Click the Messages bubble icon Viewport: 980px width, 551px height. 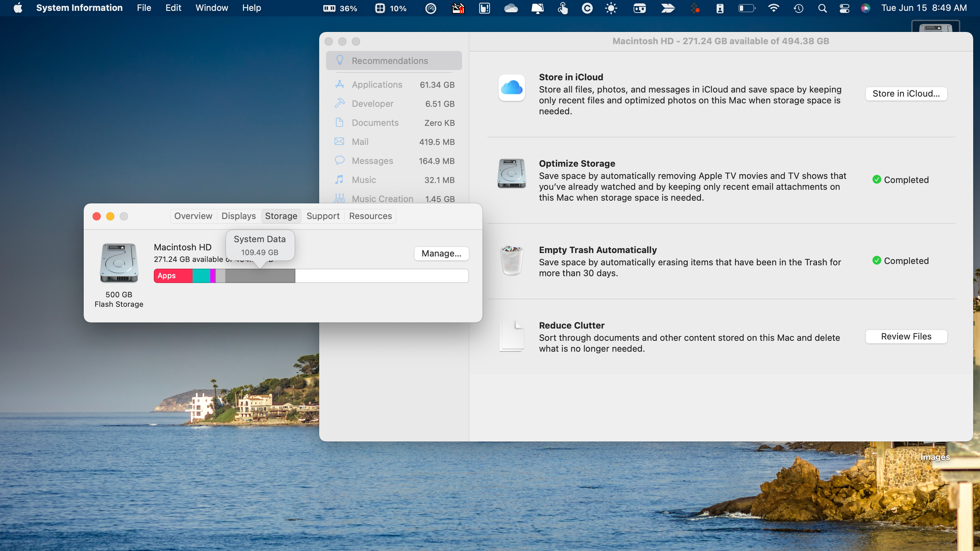(x=339, y=160)
